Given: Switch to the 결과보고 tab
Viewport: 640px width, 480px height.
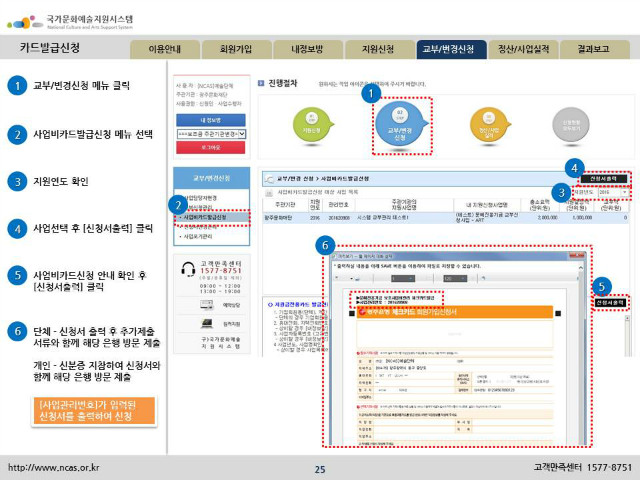Looking at the screenshot, I should coord(594,50).
